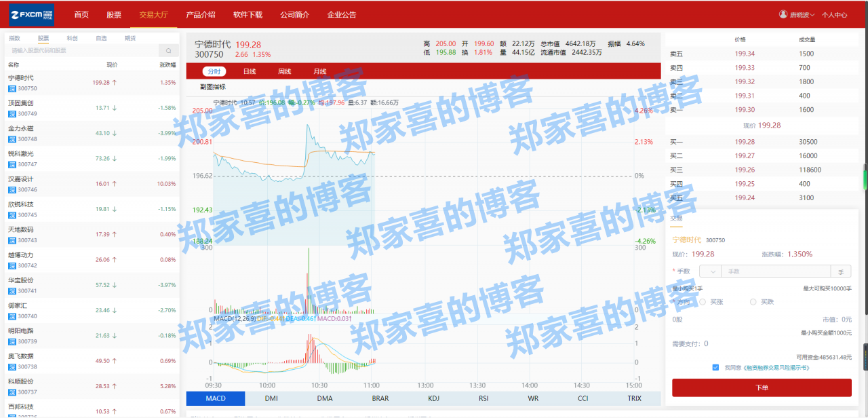The image size is (868, 418).
Task: Click the 买三 order book row 199.26
Action: (762, 170)
